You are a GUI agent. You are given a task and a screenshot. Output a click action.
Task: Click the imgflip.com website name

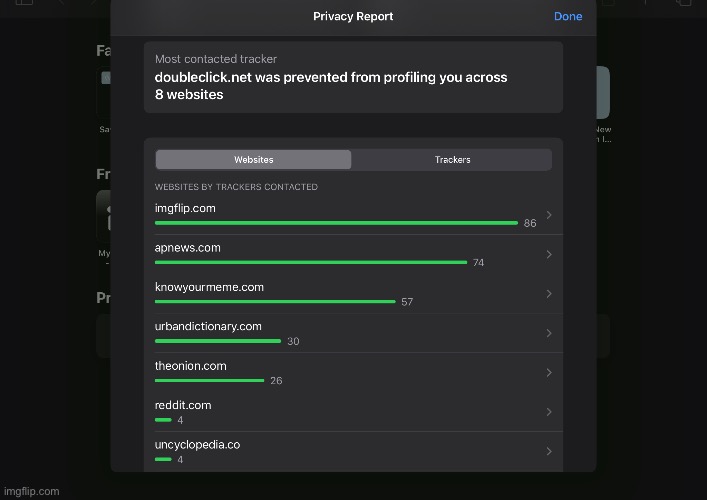pos(185,208)
